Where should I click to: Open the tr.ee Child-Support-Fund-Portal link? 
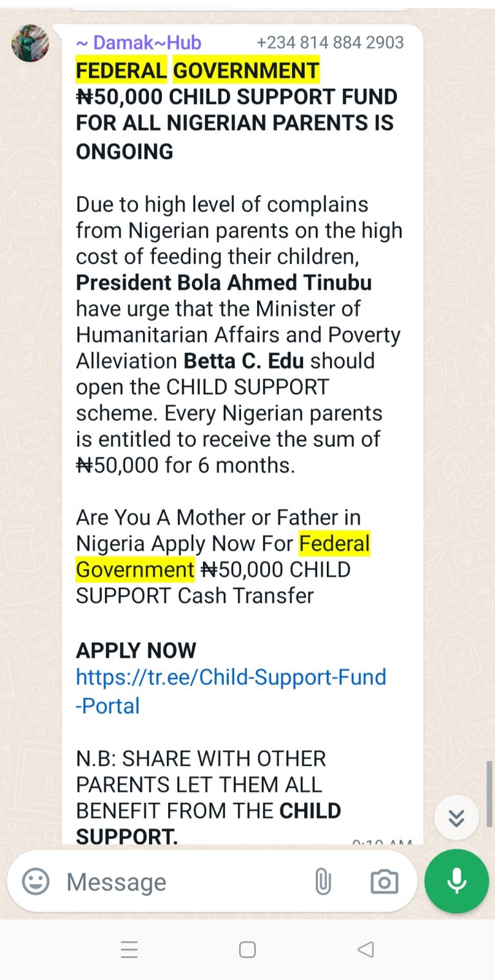(231, 691)
